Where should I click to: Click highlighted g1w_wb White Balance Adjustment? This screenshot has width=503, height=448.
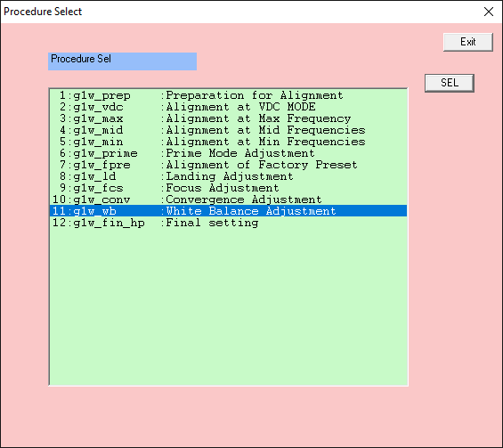(x=228, y=211)
